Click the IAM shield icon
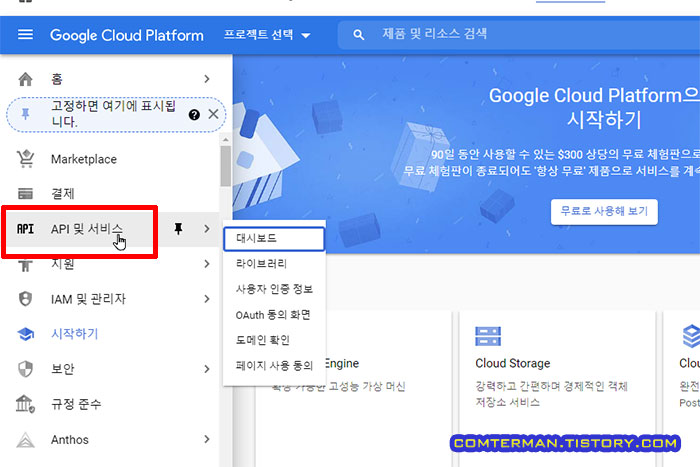Viewport: 700px width, 467px height. tap(25, 299)
